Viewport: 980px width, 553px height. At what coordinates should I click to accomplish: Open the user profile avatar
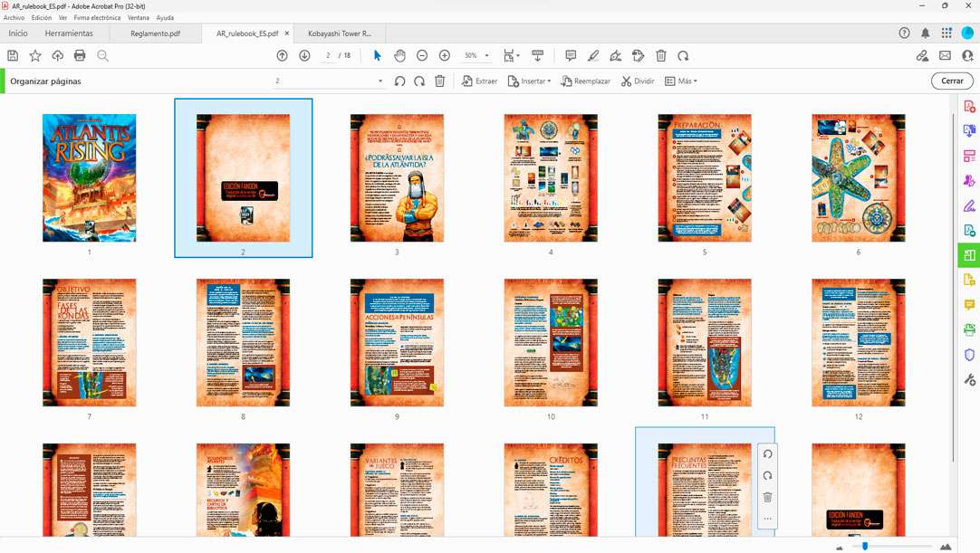[x=967, y=33]
